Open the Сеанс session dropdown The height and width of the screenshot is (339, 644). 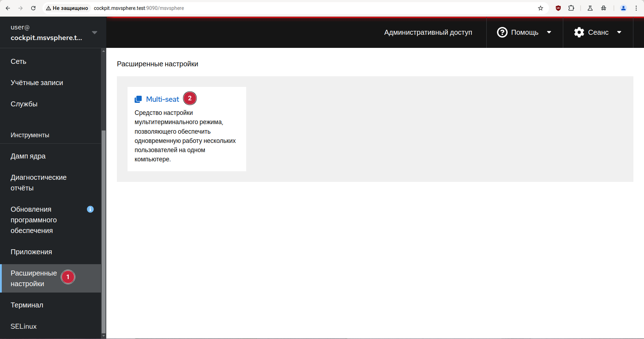coord(598,32)
